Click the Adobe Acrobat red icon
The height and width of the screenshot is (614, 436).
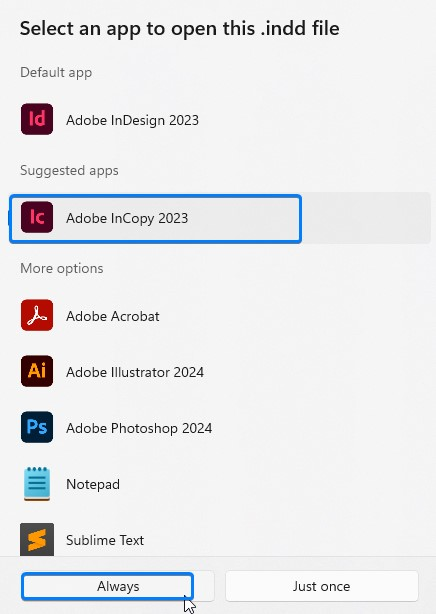[x=37, y=315]
